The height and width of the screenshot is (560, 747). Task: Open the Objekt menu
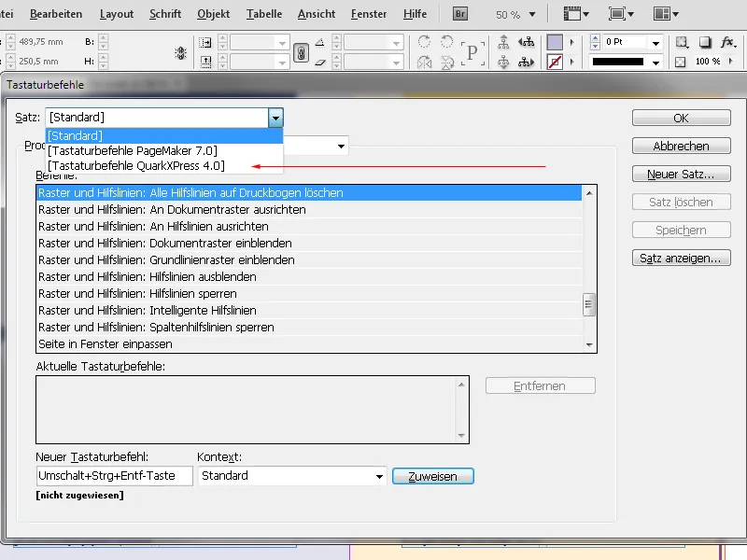click(x=214, y=14)
